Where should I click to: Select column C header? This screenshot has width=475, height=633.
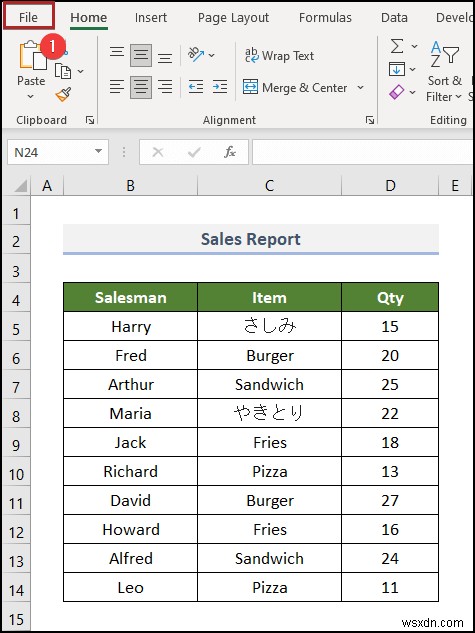(269, 186)
